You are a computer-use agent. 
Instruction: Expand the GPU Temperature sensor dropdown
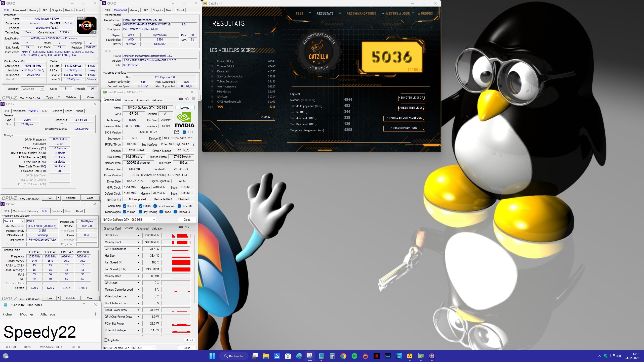pos(138,249)
